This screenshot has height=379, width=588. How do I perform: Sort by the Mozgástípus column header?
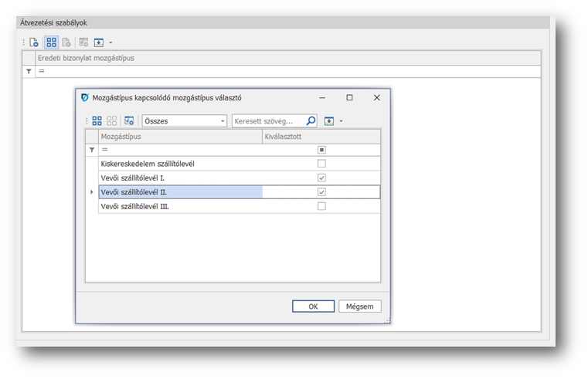pyautogui.click(x=180, y=136)
